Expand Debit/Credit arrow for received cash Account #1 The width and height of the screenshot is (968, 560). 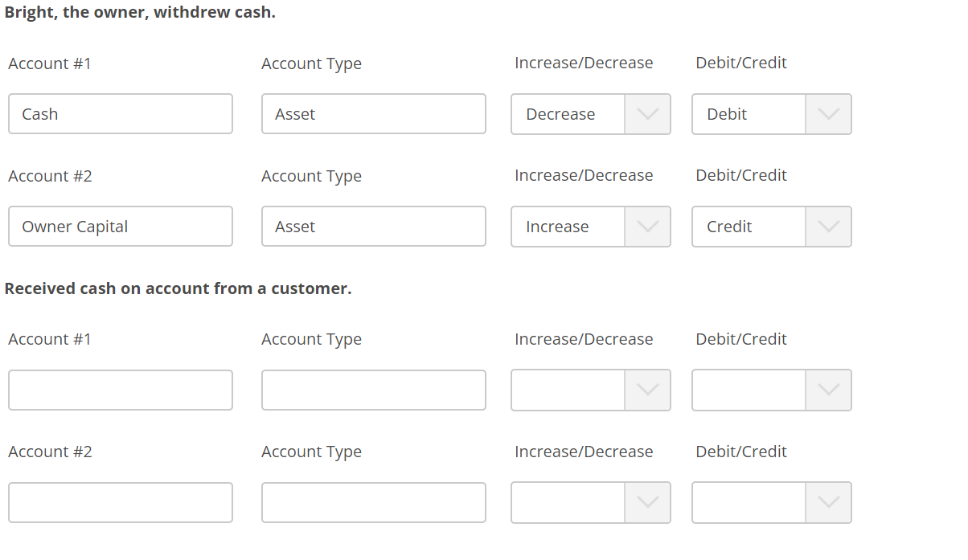(829, 390)
